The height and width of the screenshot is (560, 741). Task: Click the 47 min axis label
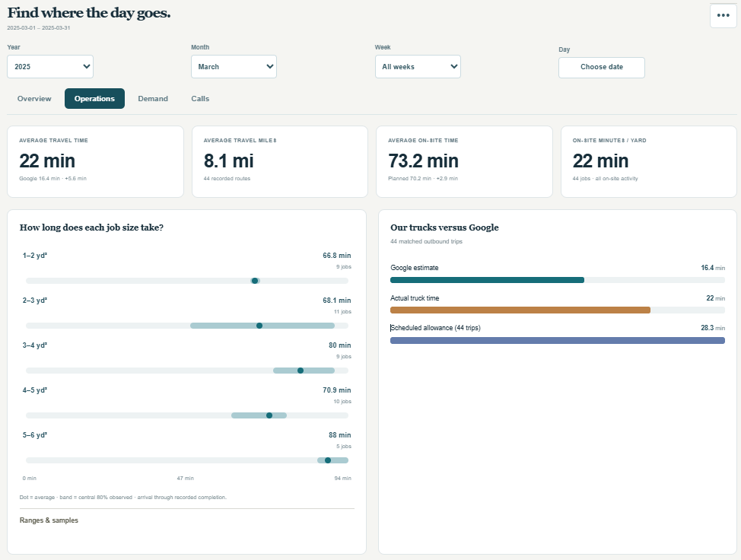coord(186,479)
